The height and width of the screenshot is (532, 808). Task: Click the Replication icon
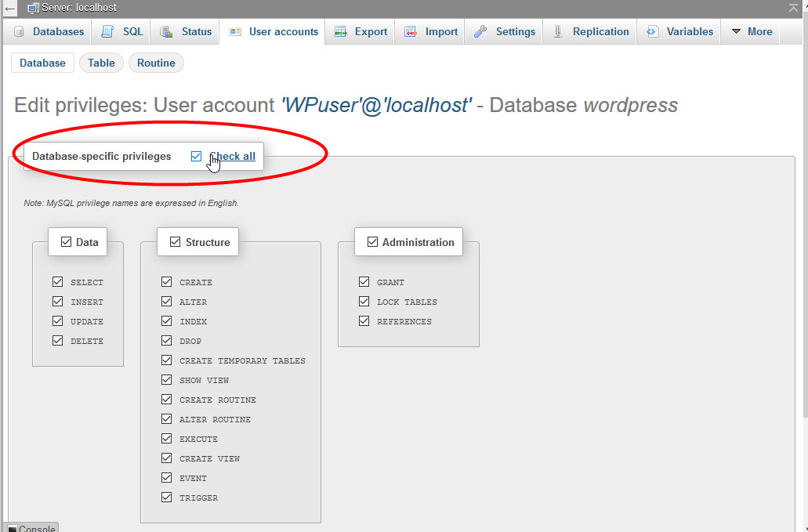point(556,31)
